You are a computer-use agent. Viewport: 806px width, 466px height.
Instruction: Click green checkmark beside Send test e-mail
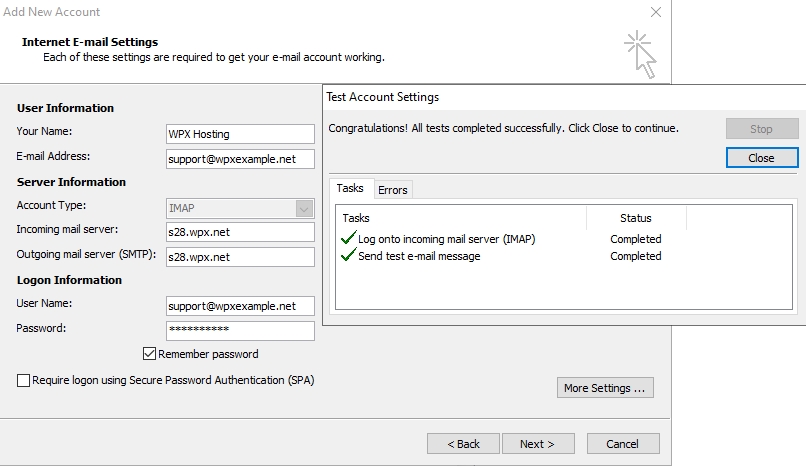coord(348,256)
